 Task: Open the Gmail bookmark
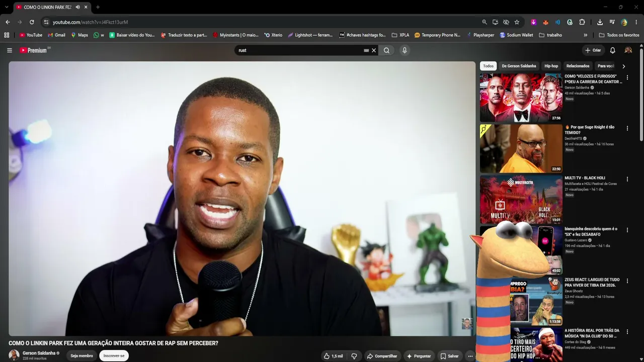[x=55, y=35]
